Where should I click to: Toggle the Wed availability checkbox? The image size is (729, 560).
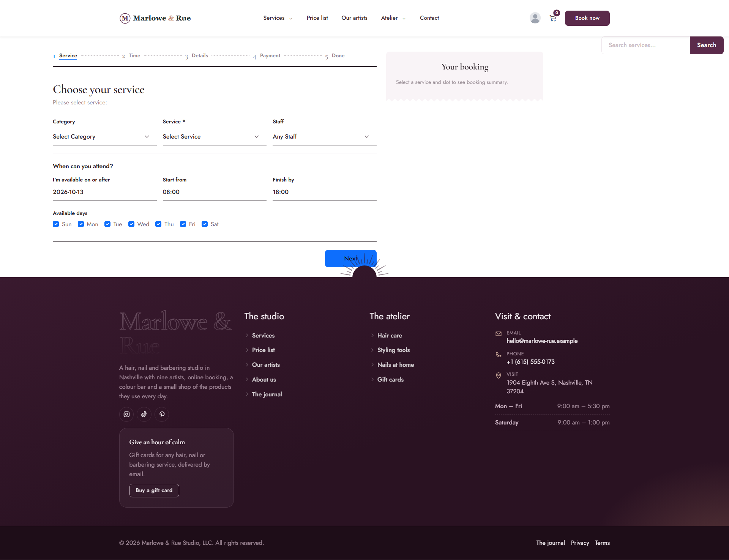pos(131,224)
